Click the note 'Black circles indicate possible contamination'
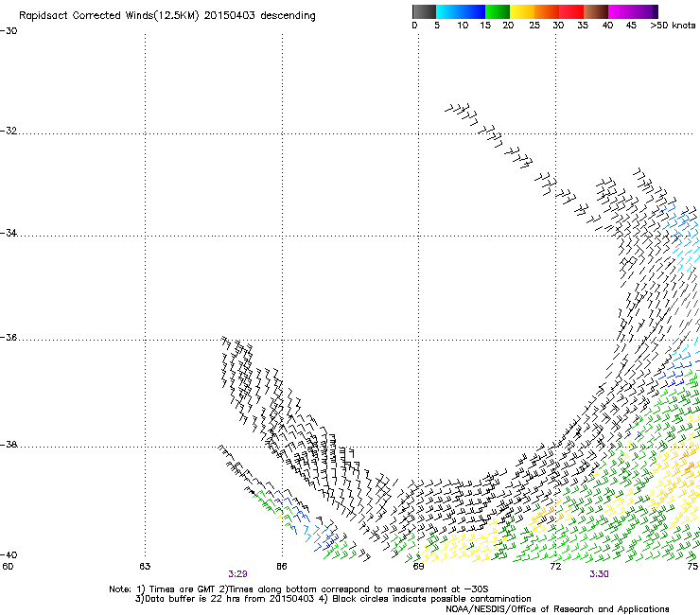Image resolution: width=700 pixels, height=615 pixels. [x=431, y=599]
